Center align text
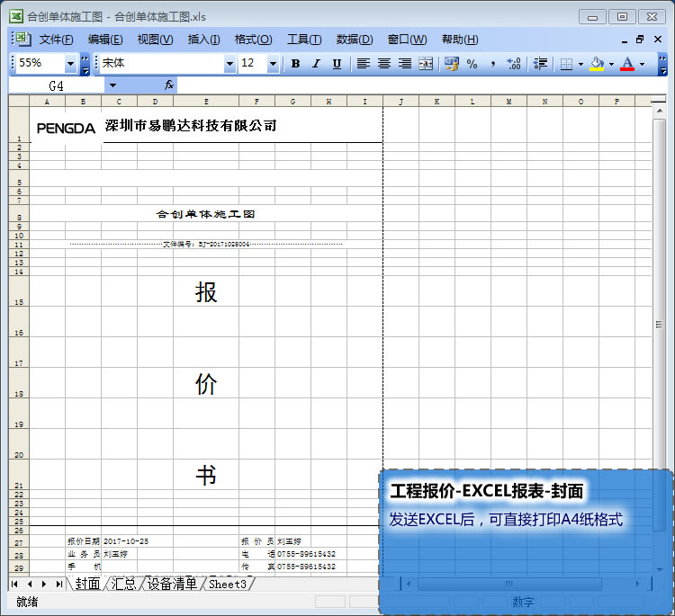 coord(384,64)
